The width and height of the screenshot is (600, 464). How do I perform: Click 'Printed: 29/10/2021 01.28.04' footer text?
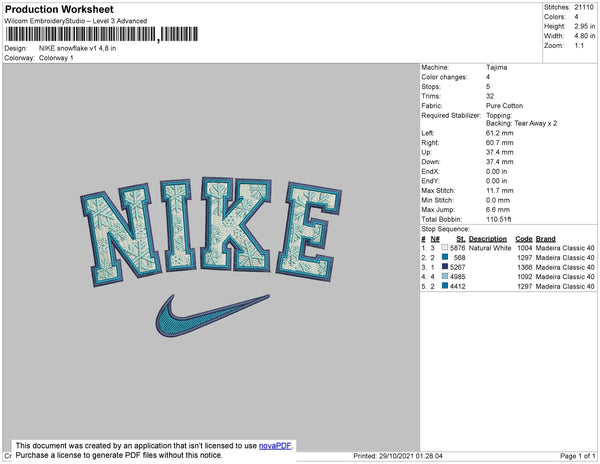pyautogui.click(x=398, y=456)
